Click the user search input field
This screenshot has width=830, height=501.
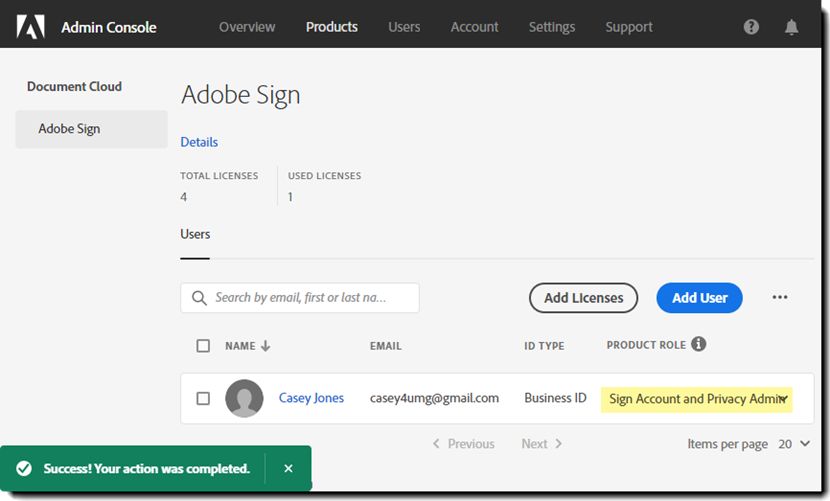(x=300, y=297)
